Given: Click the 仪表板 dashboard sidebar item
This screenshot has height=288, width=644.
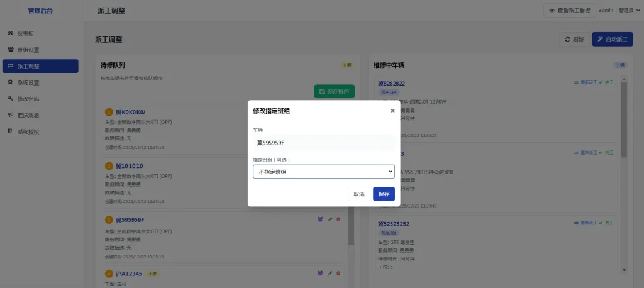Looking at the screenshot, I should (x=40, y=33).
